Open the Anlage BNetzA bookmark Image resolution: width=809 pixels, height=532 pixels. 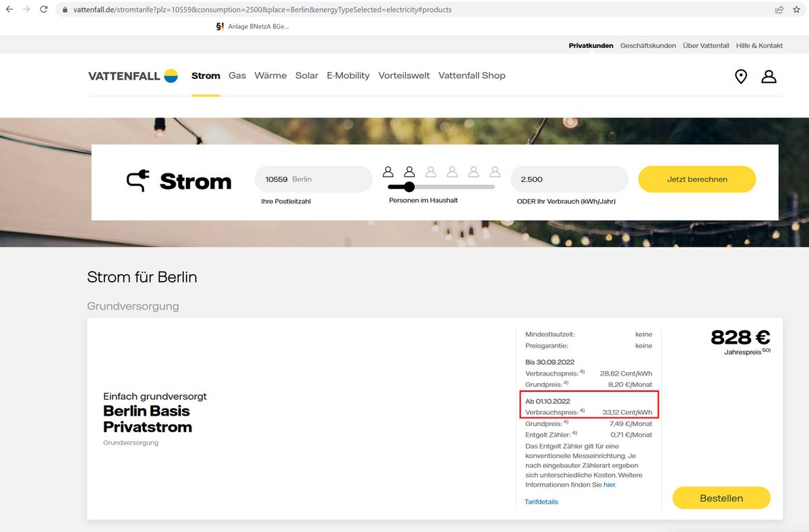point(252,26)
